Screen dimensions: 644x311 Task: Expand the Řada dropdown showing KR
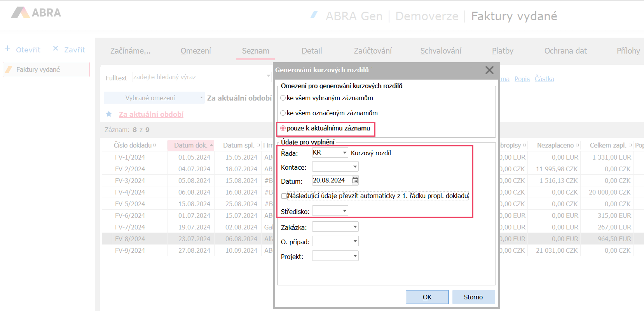[x=344, y=153]
